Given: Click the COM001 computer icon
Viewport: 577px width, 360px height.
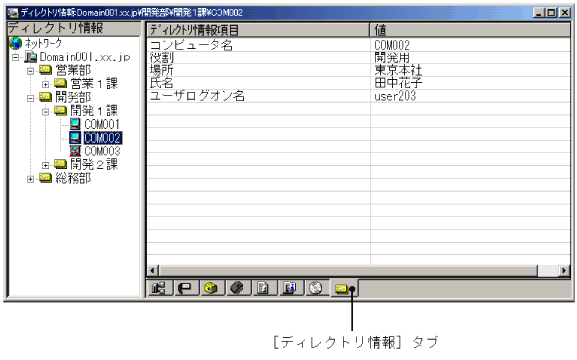Looking at the screenshot, I should [x=75, y=124].
